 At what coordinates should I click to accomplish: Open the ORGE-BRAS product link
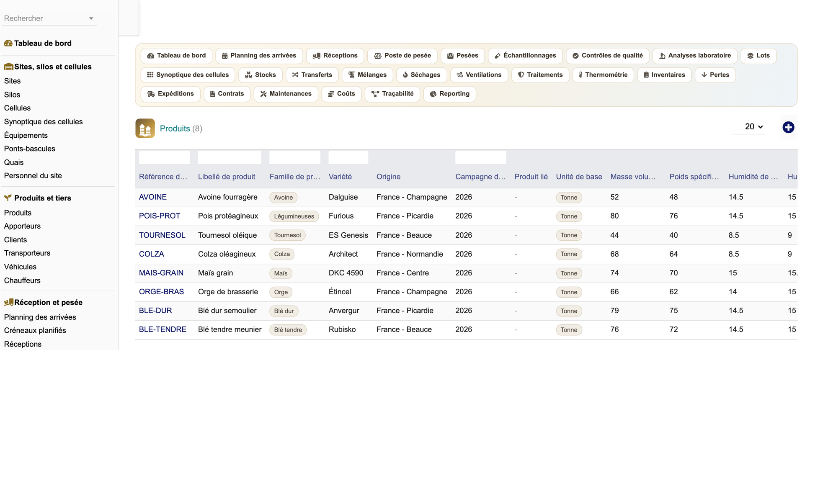pos(161,292)
